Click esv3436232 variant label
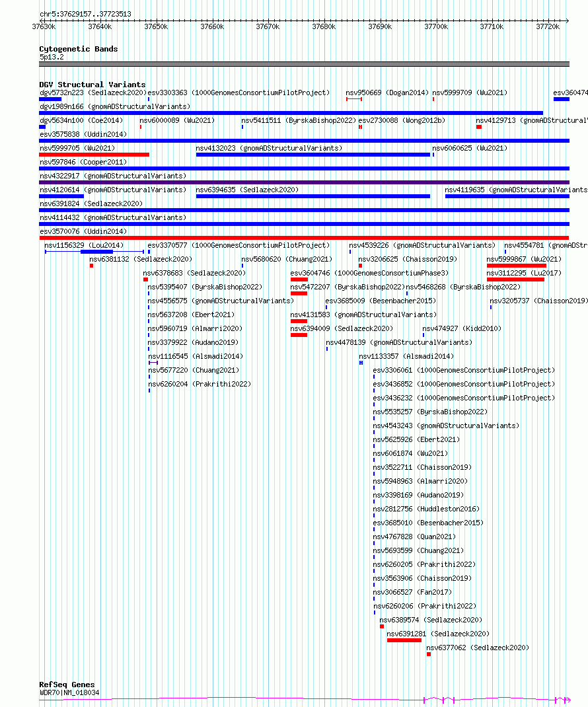 point(464,398)
